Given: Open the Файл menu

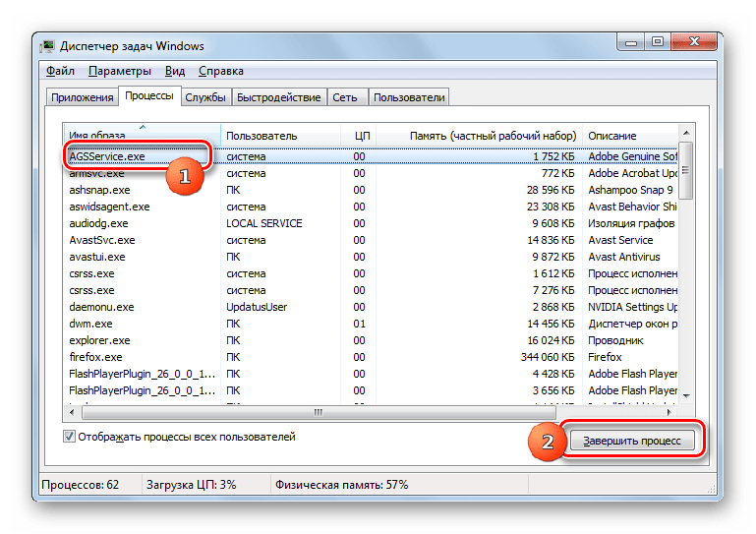Looking at the screenshot, I should point(60,71).
